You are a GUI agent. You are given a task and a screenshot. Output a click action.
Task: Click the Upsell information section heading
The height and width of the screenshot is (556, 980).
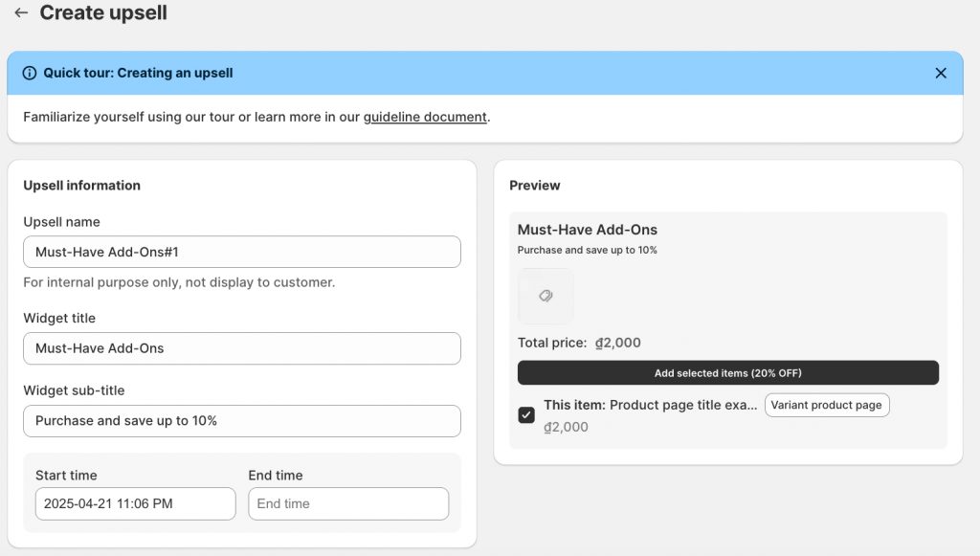point(81,186)
